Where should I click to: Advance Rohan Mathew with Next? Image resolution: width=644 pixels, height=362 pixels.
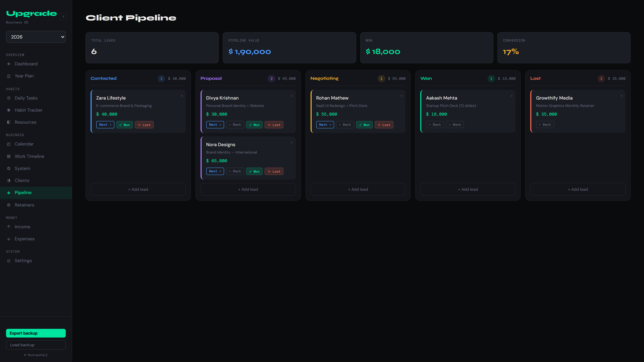pyautogui.click(x=325, y=125)
